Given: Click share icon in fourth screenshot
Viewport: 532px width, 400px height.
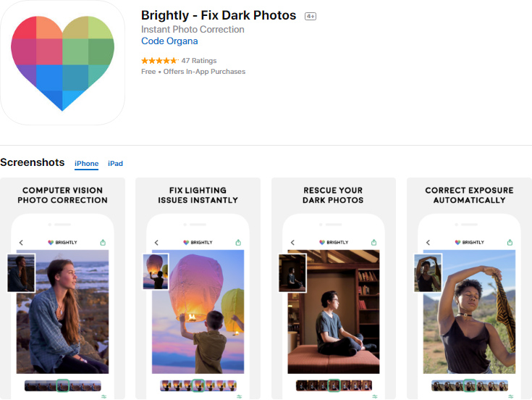Looking at the screenshot, I should pyautogui.click(x=510, y=242).
